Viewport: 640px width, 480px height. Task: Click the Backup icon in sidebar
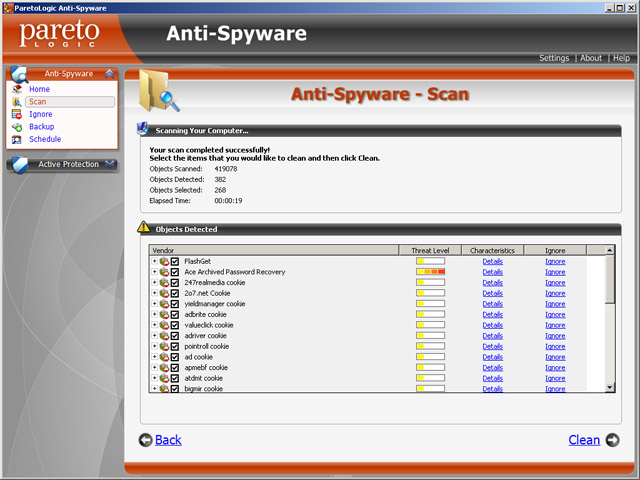coord(17,127)
